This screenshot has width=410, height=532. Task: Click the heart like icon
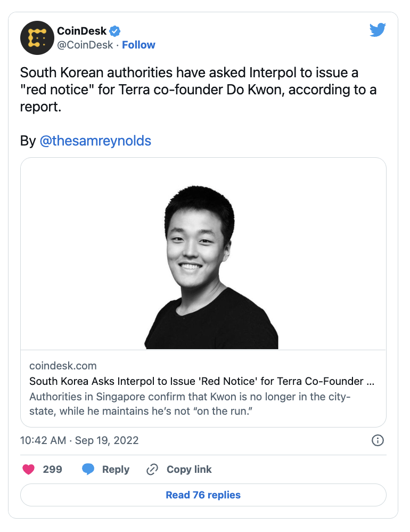[29, 469]
